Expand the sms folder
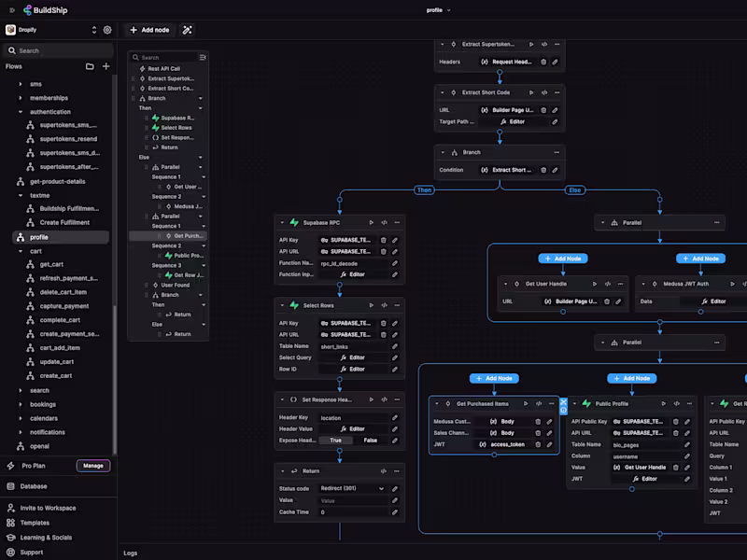 [21, 84]
